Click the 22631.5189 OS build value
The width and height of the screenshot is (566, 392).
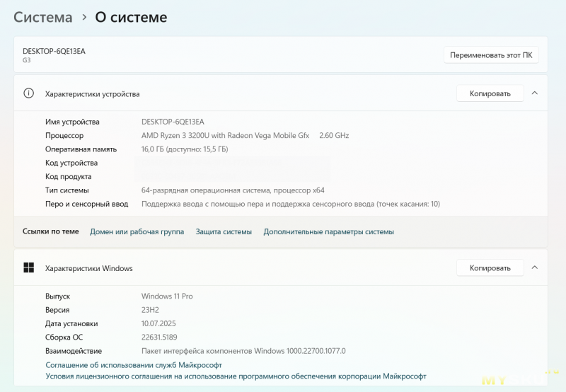pos(159,337)
